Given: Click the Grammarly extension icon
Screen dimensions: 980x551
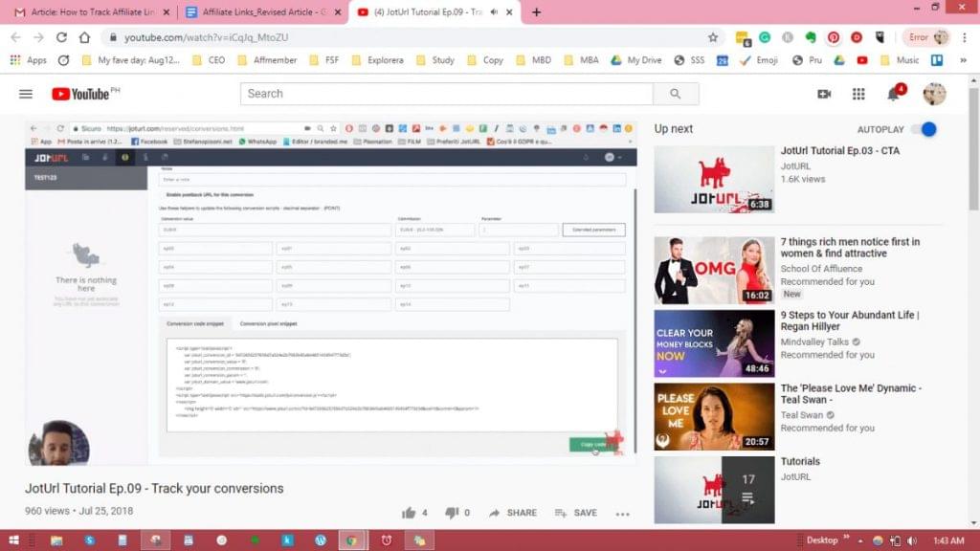Looking at the screenshot, I should (765, 37).
